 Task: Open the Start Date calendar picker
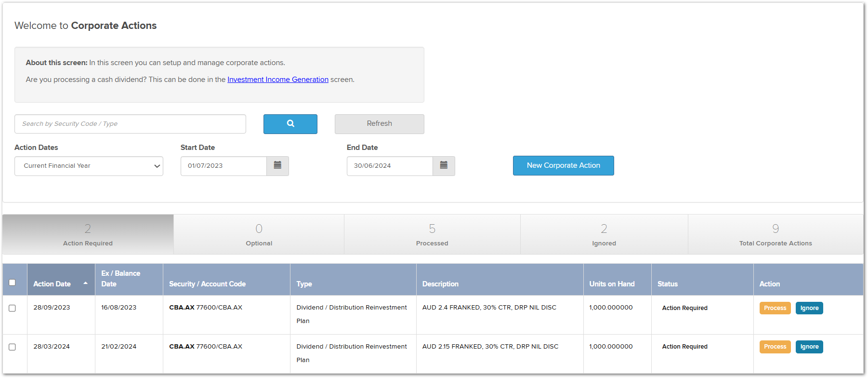pos(278,166)
